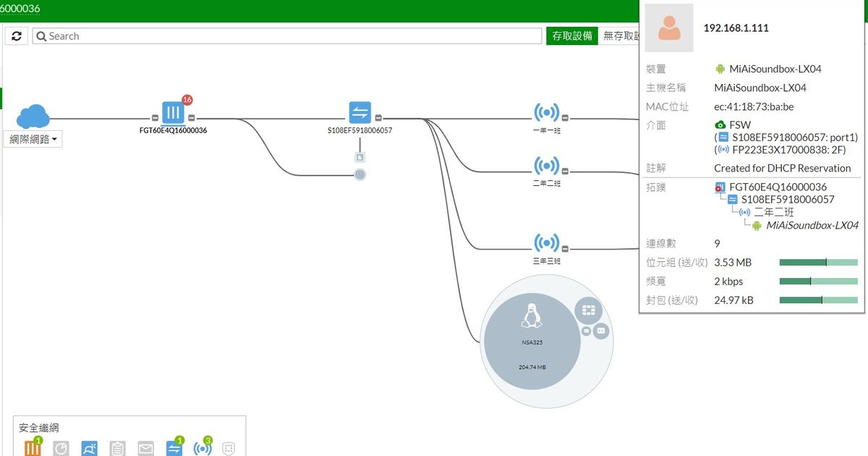Click the Internet cloud icon
The width and height of the screenshot is (868, 456).
(x=33, y=116)
